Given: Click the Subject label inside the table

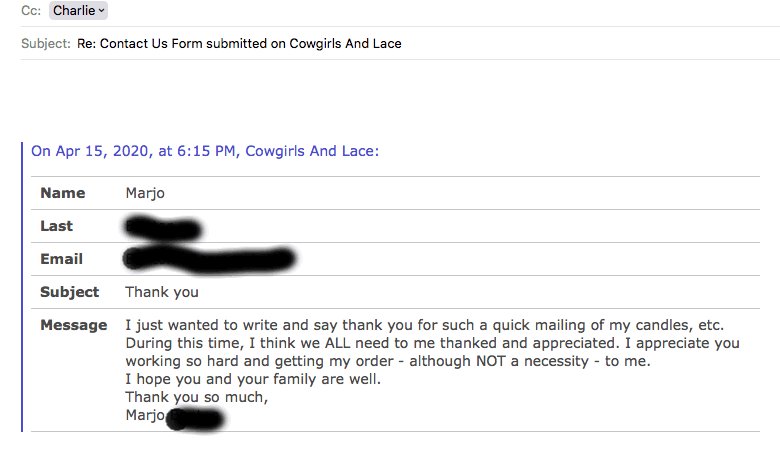Looking at the screenshot, I should pyautogui.click(x=69, y=292).
